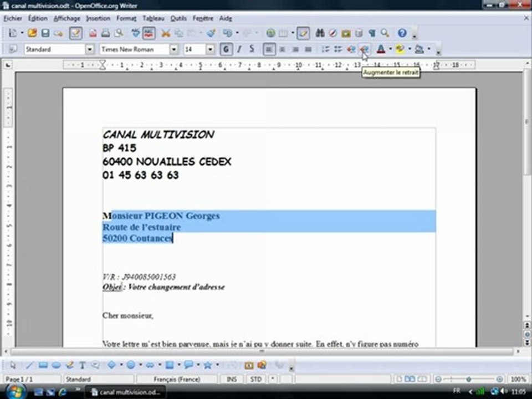This screenshot has width=532, height=399.
Task: Open OpenOffice Help question mark icon
Action: [x=402, y=33]
